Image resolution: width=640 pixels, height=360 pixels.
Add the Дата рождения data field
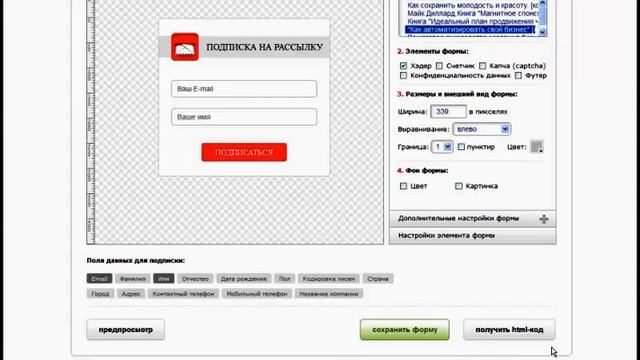(x=244, y=279)
